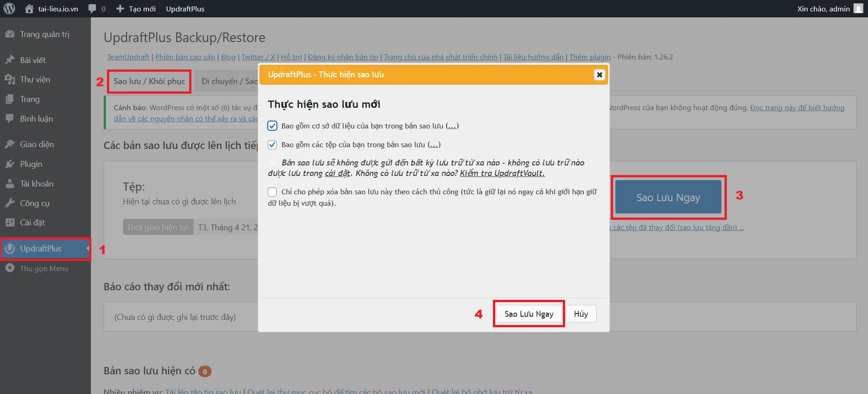The width and height of the screenshot is (868, 394).
Task: Open Phiên bản cao cấp link
Action: pyautogui.click(x=185, y=57)
